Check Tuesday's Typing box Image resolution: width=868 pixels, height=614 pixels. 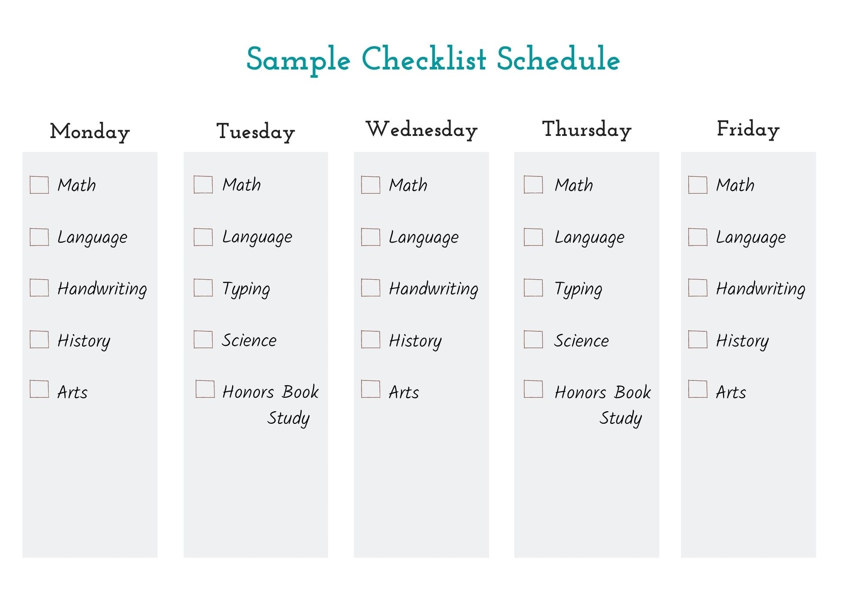tap(203, 287)
